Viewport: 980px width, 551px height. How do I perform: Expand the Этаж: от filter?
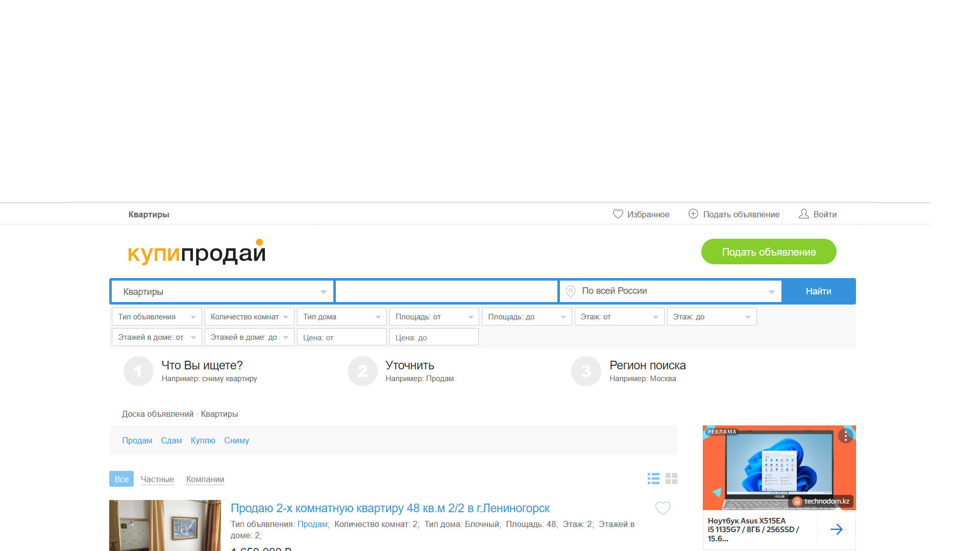point(619,317)
